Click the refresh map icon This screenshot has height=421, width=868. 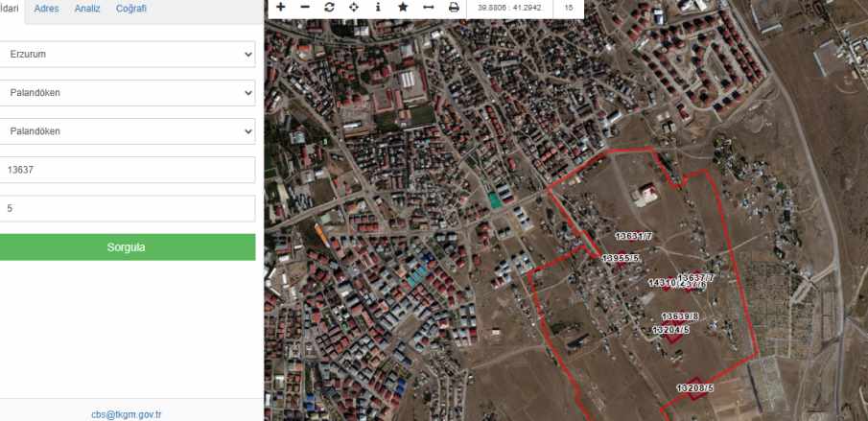pyautogui.click(x=329, y=7)
